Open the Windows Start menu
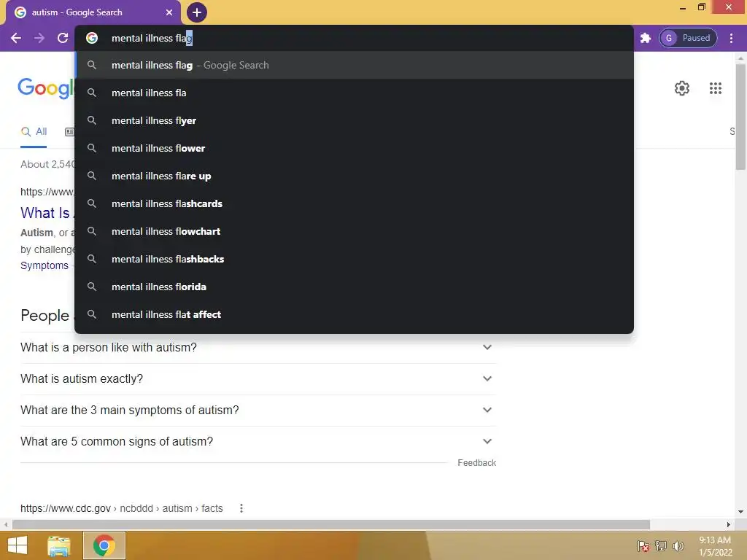 tap(18, 545)
